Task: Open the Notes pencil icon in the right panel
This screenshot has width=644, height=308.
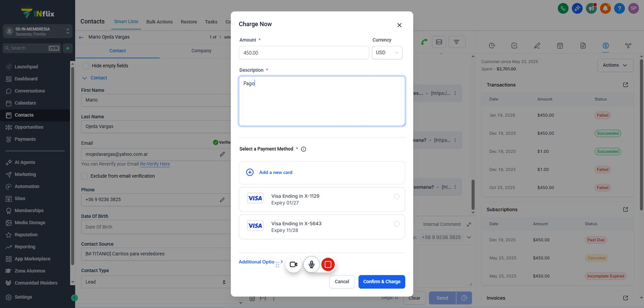Action: (x=537, y=45)
